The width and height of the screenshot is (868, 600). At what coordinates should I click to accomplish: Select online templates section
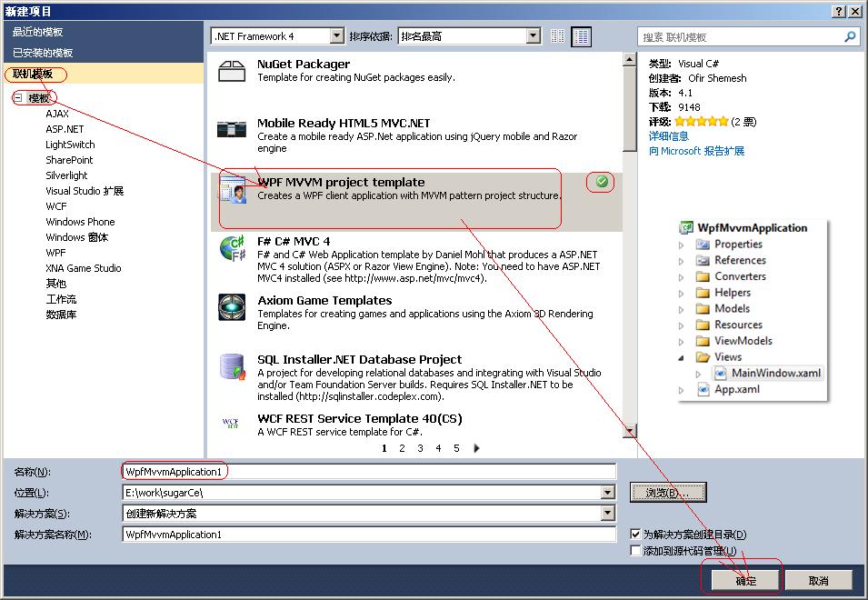[103, 75]
